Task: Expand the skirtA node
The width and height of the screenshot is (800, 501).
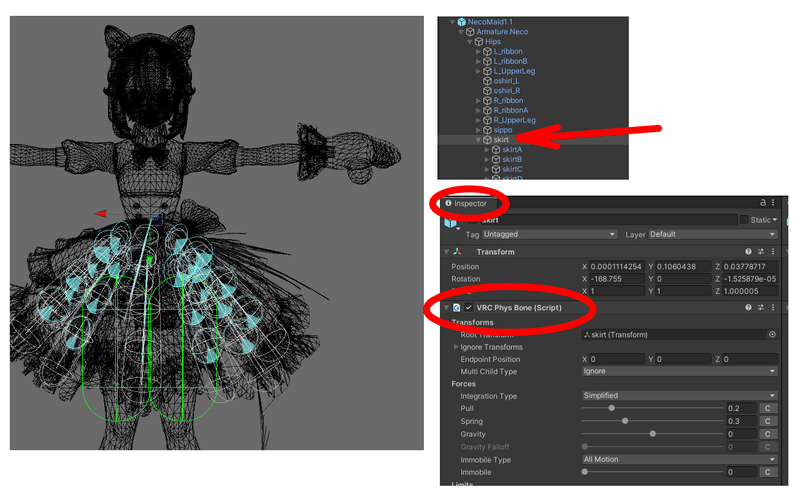Action: click(487, 150)
